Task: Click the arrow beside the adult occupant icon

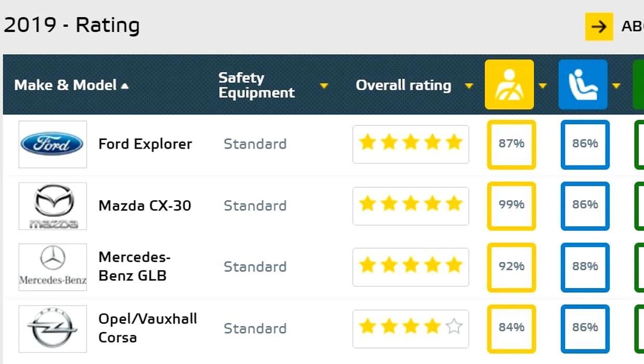Action: (543, 86)
